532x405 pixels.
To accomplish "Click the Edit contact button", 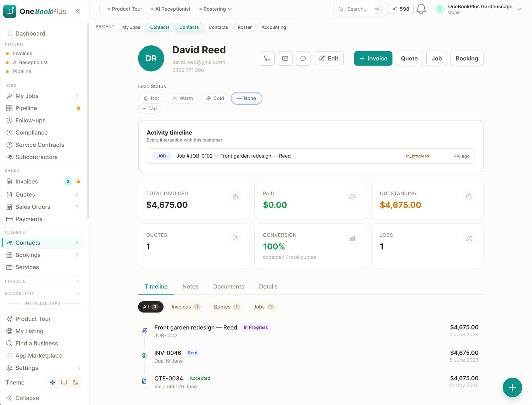I will tap(329, 58).
